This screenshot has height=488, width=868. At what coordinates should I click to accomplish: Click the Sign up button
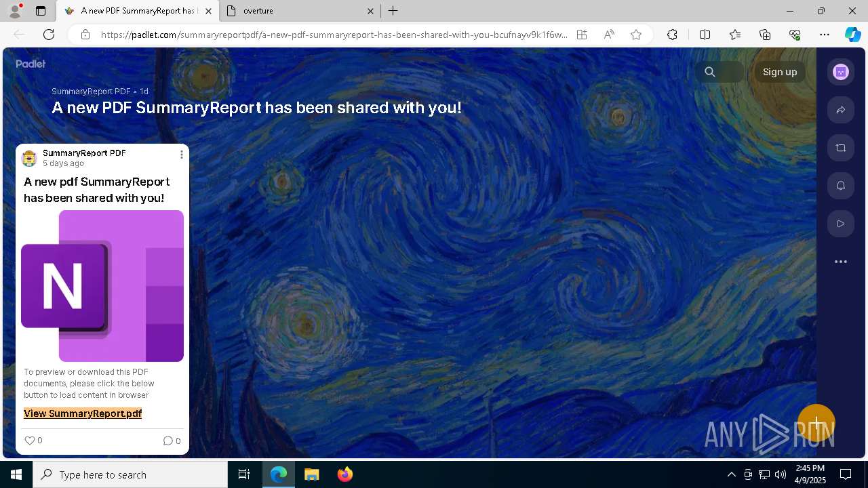click(780, 72)
